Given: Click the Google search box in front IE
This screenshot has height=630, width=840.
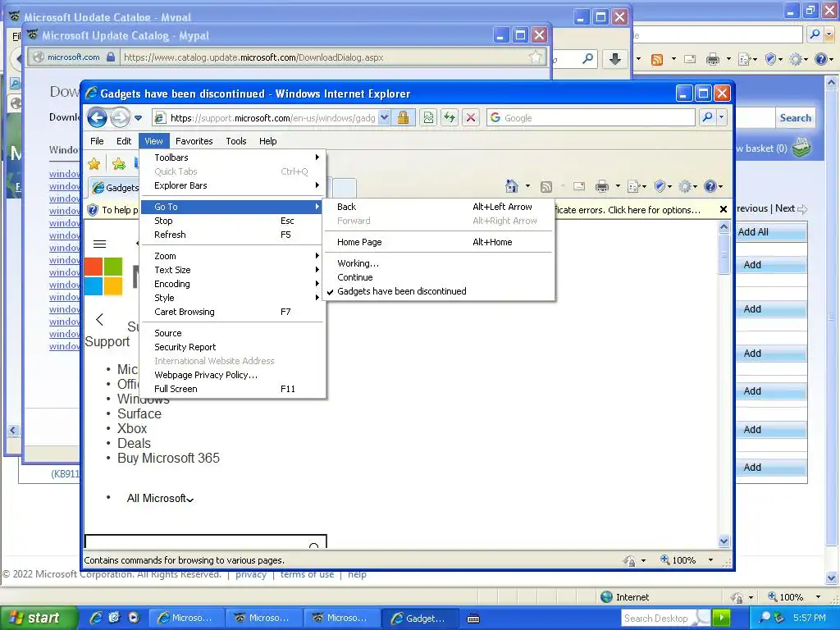Looking at the screenshot, I should point(591,117).
